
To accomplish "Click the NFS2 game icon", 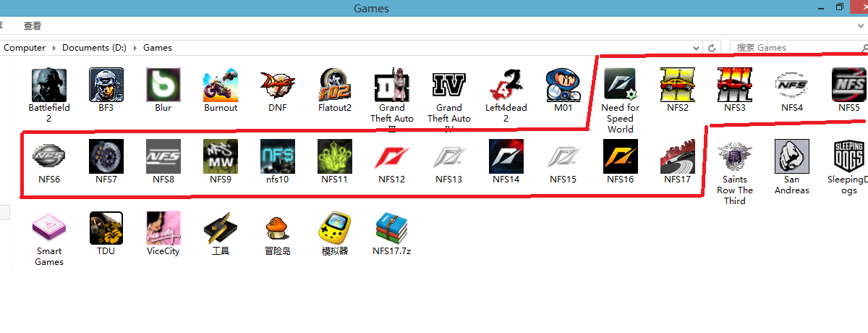I will point(678,85).
